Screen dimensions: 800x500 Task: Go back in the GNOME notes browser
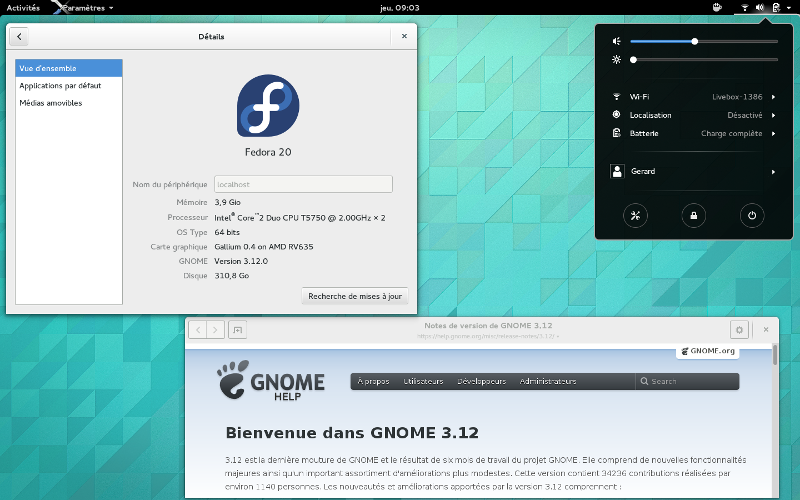(198, 330)
